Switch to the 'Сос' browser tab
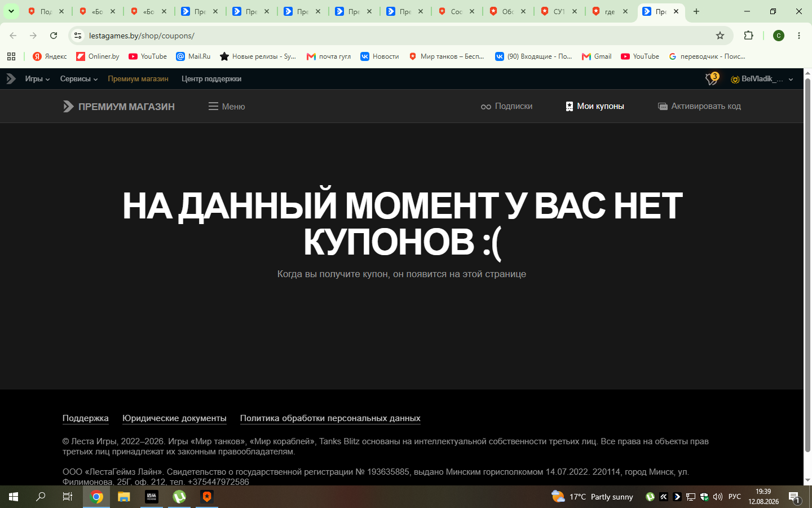This screenshot has height=508, width=812. [456, 11]
